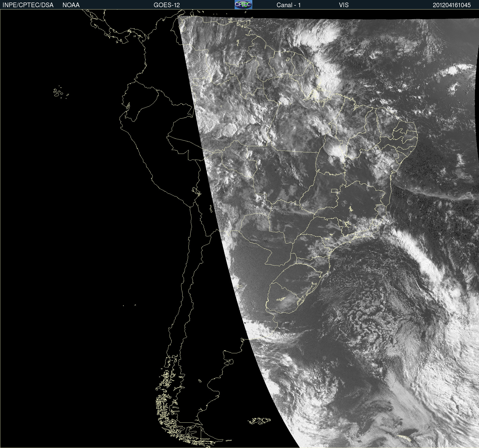Click the GOES-12 satellite label
Screen dimensions: 479x448
click(167, 5)
